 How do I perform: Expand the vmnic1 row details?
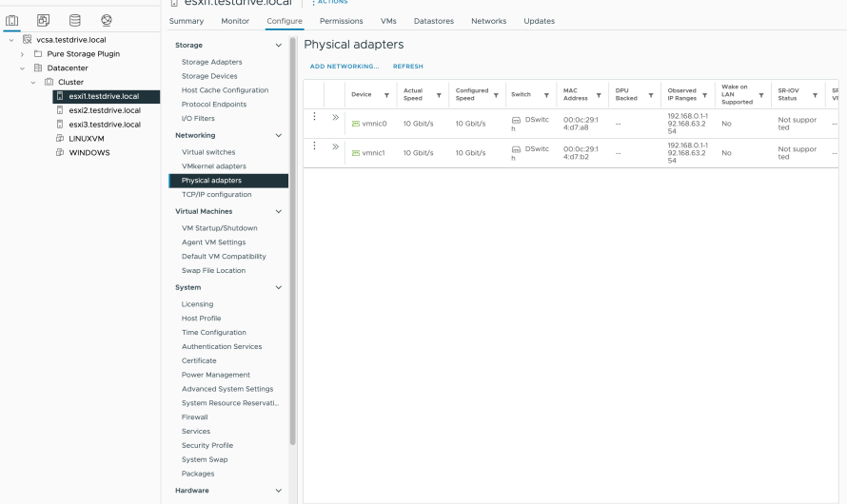pos(335,146)
